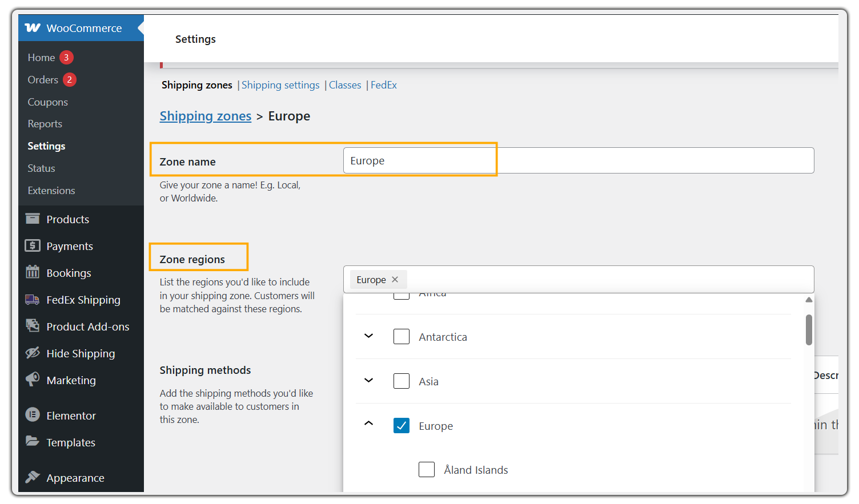Viewport: 859px width, 504px height.
Task: Click the Hide Shipping crossed-eye icon
Action: pos(33,353)
